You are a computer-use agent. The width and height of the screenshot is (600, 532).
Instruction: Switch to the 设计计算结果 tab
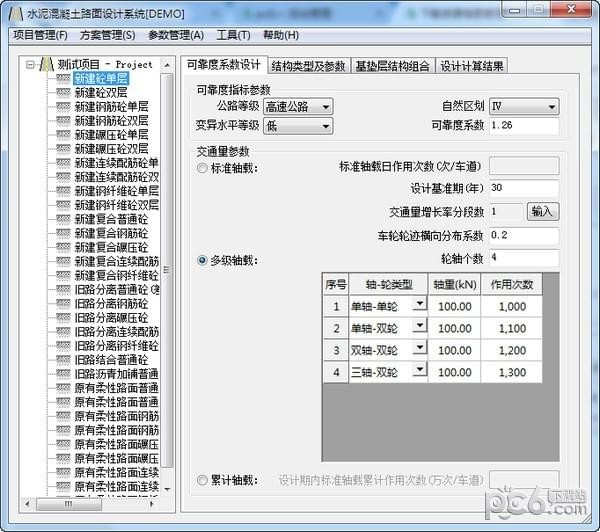tap(472, 66)
